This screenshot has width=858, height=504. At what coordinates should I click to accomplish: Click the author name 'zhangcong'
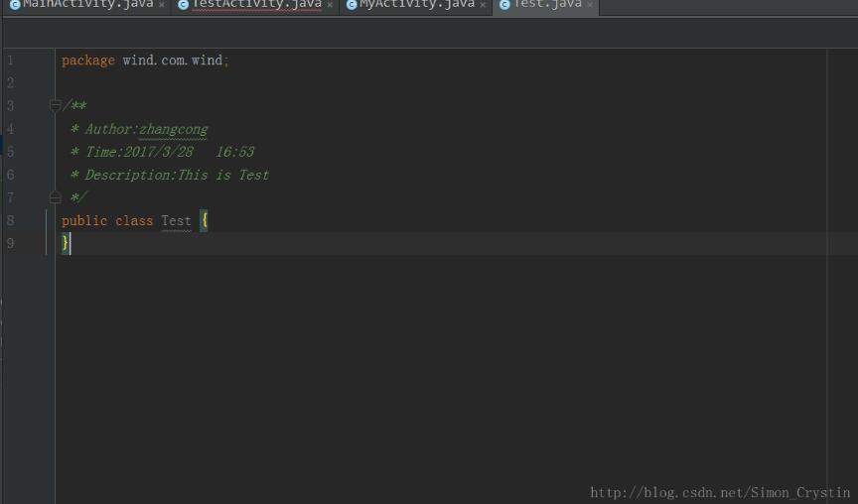[x=174, y=130]
